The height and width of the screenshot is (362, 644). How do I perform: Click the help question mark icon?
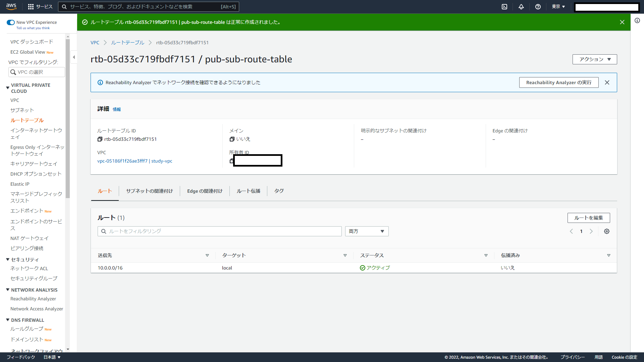coord(538,7)
